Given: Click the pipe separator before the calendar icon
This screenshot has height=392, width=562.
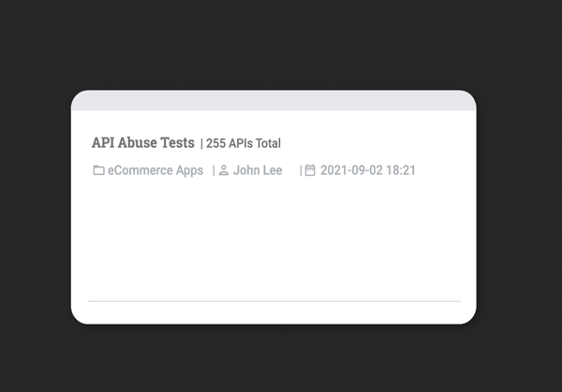Looking at the screenshot, I should pos(301,170).
